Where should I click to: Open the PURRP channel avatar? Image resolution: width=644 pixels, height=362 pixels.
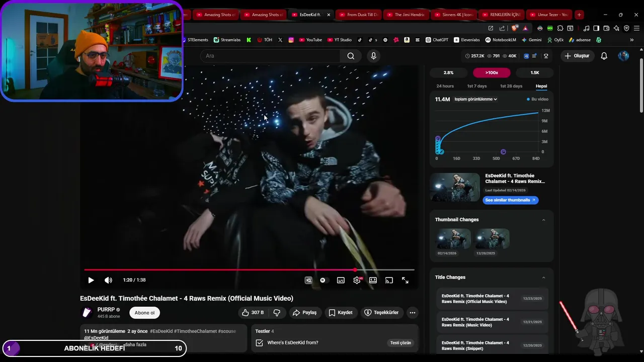[87, 313]
